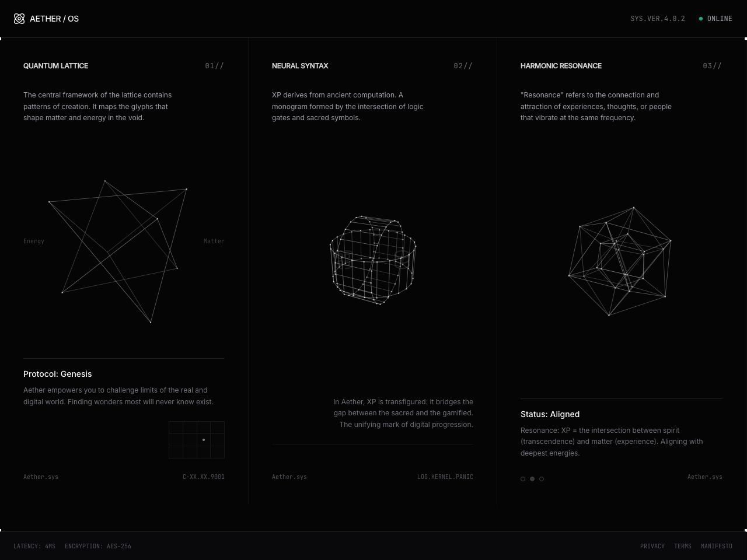The image size is (747, 560).
Task: Click the AETHER / OS brand title
Action: pyautogui.click(x=54, y=19)
